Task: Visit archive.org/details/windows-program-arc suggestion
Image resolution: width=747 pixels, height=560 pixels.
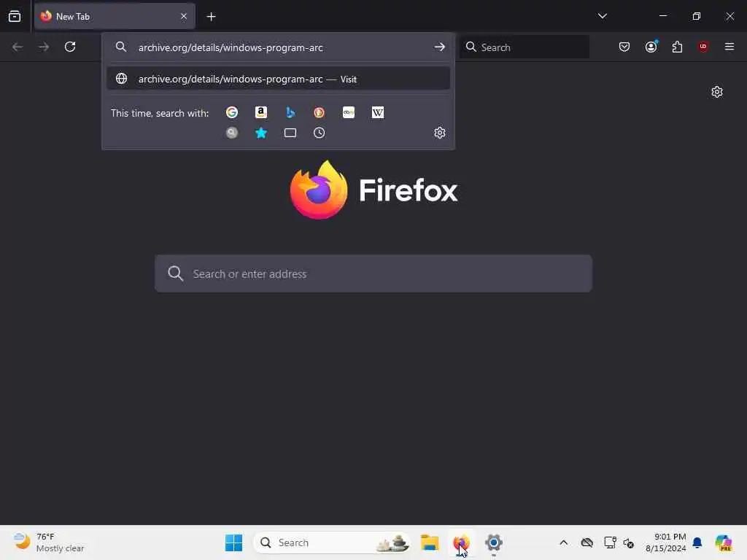Action: [x=278, y=79]
